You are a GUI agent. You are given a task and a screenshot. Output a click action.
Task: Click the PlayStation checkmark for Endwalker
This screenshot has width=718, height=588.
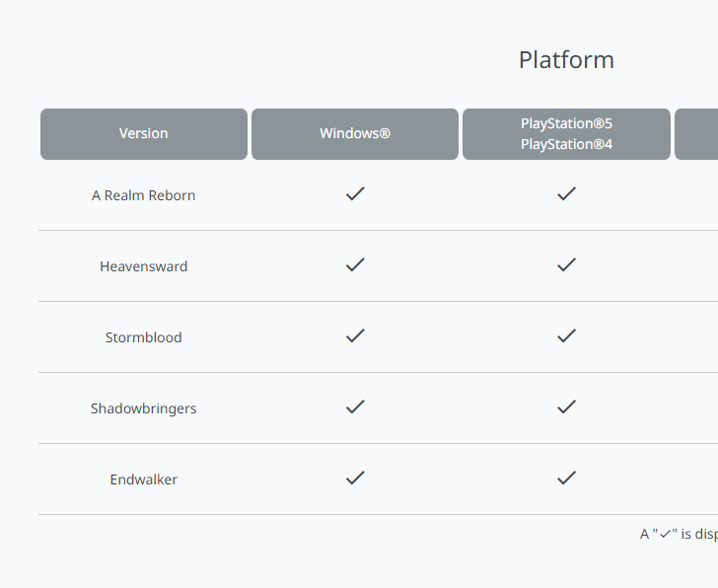[x=566, y=478]
